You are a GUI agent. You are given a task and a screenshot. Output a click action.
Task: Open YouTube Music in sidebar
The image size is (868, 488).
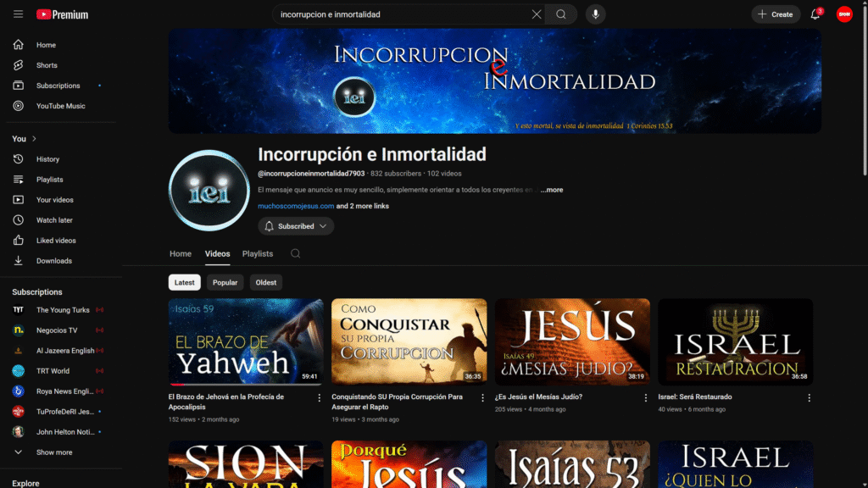(x=61, y=106)
